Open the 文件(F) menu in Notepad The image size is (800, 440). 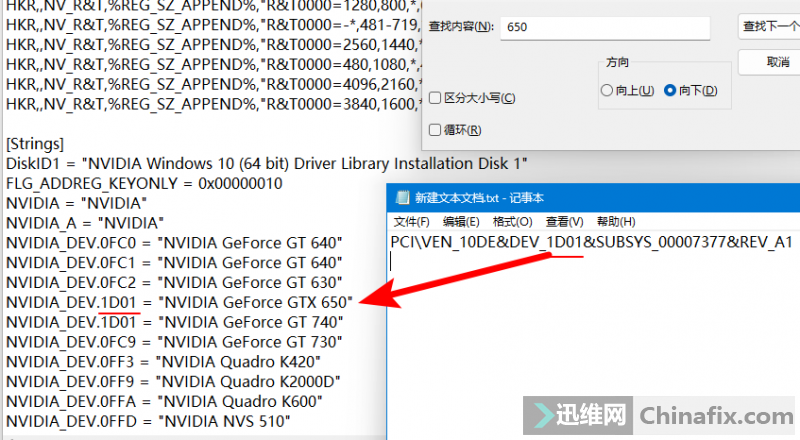pos(411,221)
